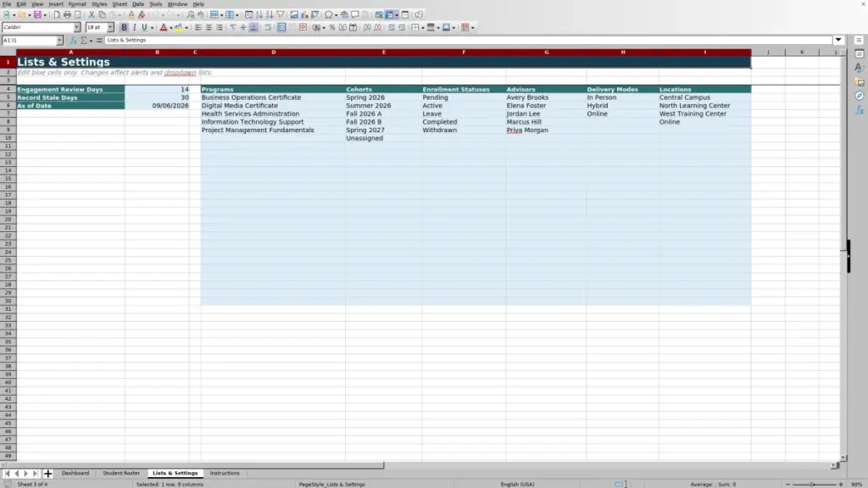
Task: Click the column D header
Action: (274, 52)
